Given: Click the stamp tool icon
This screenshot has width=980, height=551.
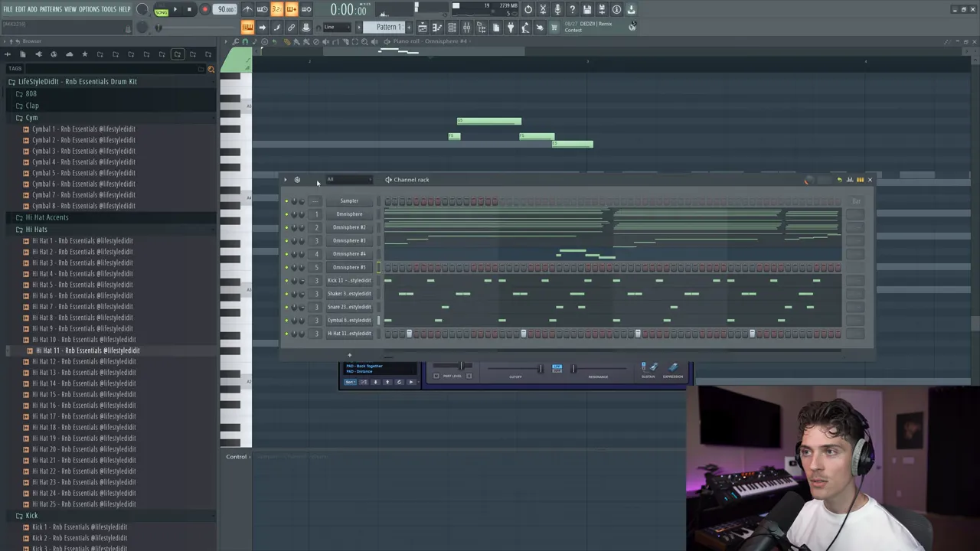Looking at the screenshot, I should click(x=305, y=28).
